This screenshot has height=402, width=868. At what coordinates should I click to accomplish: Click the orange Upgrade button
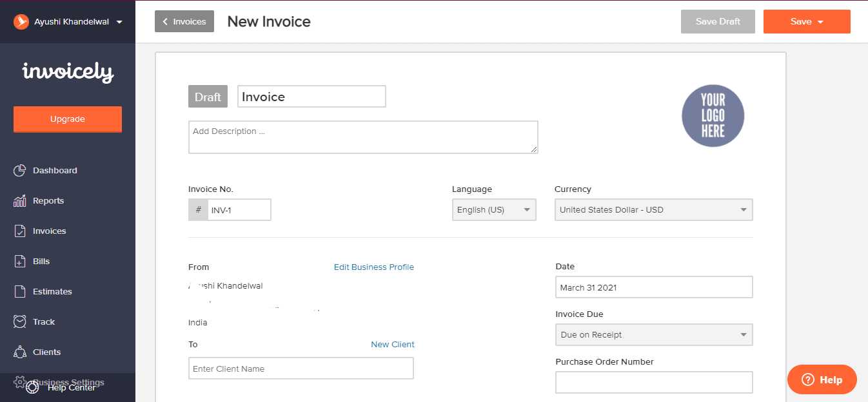(x=67, y=119)
